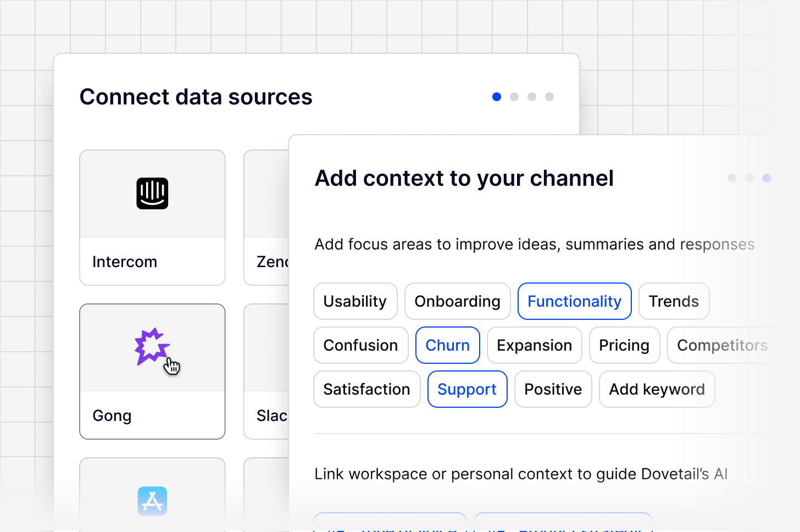Image resolution: width=800 pixels, height=532 pixels.
Task: Click the purple Gong logo icon
Action: 152,346
